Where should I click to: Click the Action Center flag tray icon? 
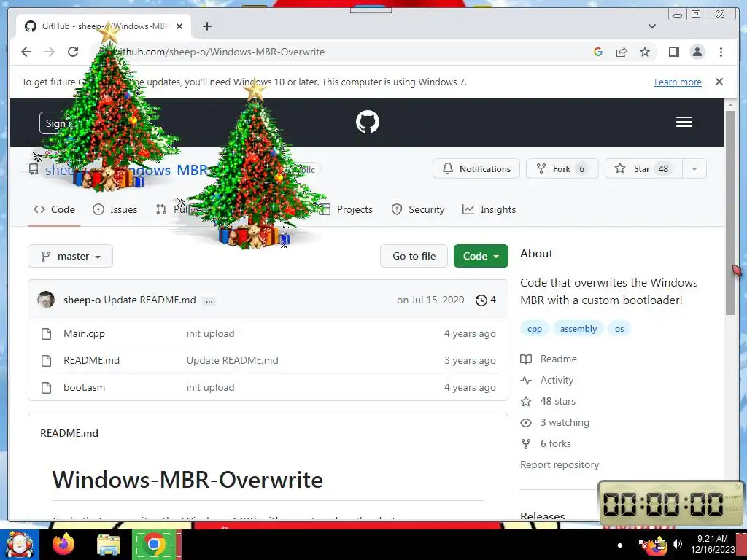click(642, 544)
